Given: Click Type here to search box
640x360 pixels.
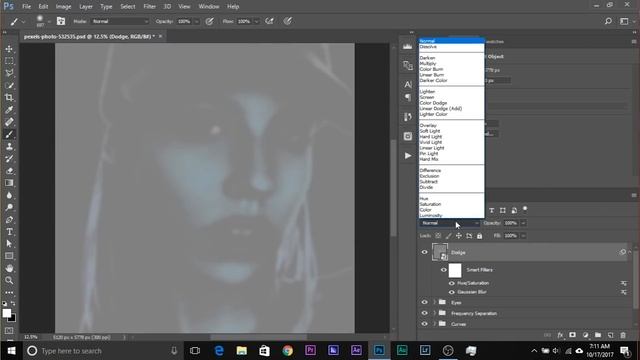Looking at the screenshot, I should coord(102,351).
